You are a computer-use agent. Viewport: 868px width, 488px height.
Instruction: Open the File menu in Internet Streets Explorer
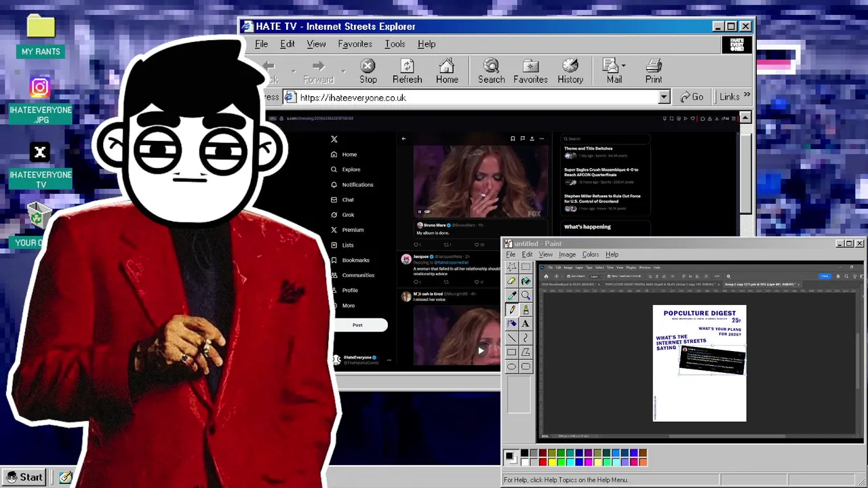click(x=261, y=44)
